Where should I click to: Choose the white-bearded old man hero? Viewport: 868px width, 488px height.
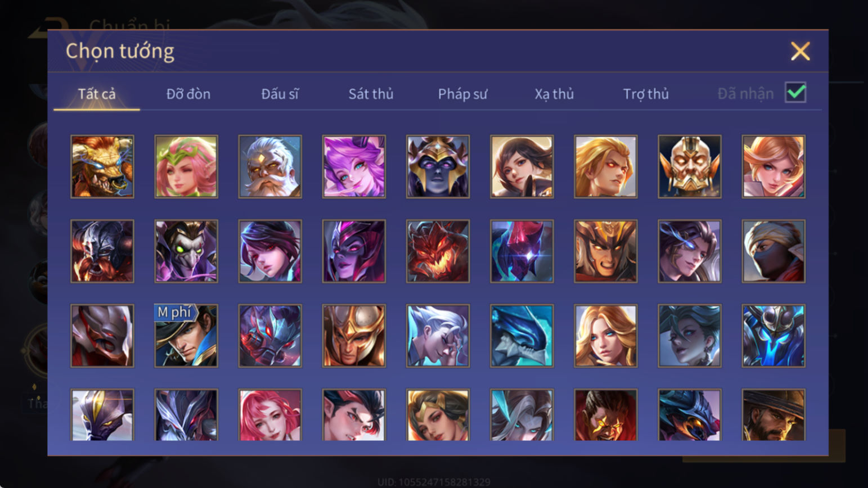click(270, 166)
